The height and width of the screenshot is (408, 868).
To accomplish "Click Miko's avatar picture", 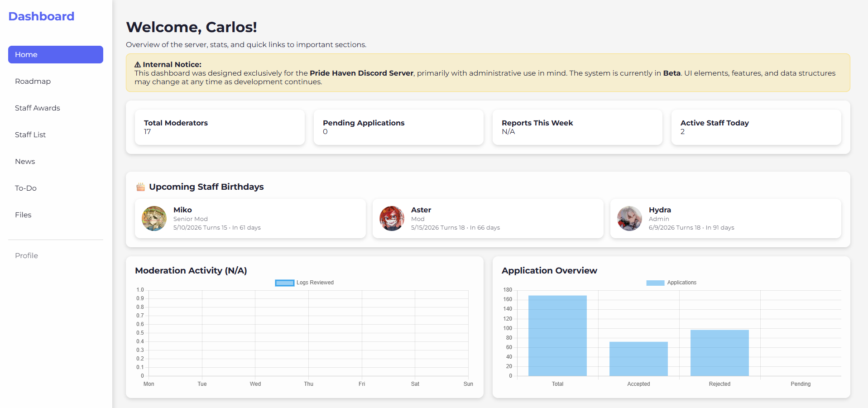I will coord(154,218).
